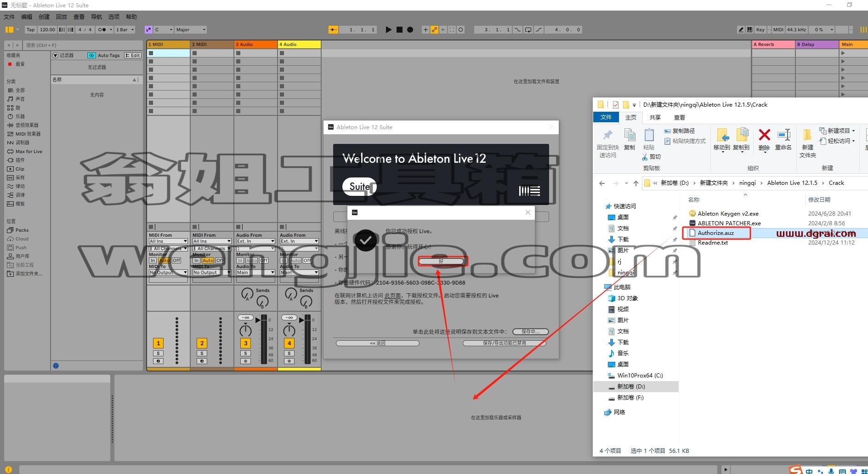Open the 文件 menu in Ableton
Image resolution: width=868 pixels, height=474 pixels.
9,17
